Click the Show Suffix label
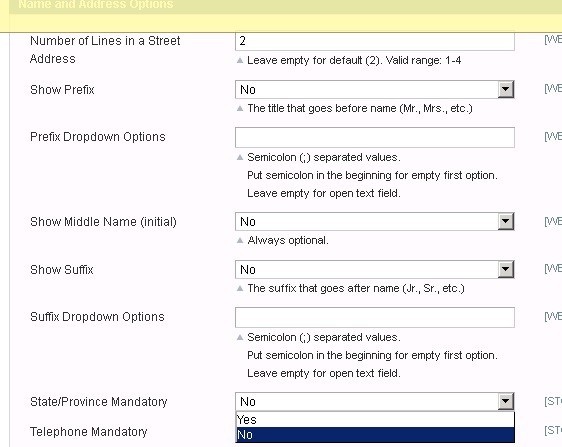This screenshot has height=447, width=562. coord(62,270)
